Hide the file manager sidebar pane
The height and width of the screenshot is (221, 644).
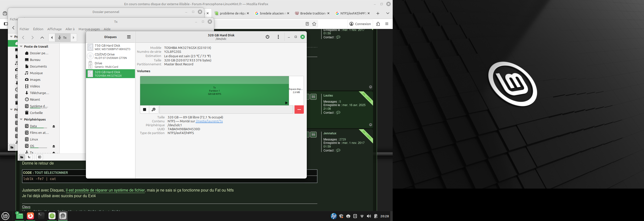[40, 157]
